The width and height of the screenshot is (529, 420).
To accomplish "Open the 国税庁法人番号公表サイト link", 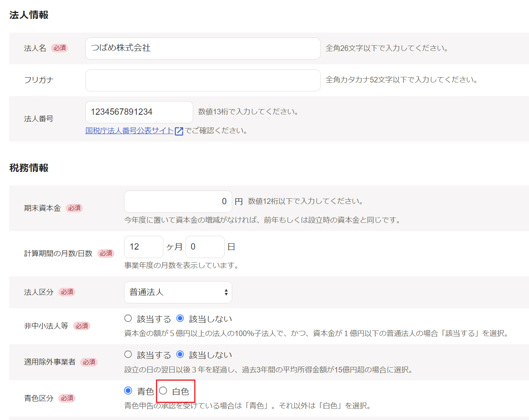I will pyautogui.click(x=130, y=131).
